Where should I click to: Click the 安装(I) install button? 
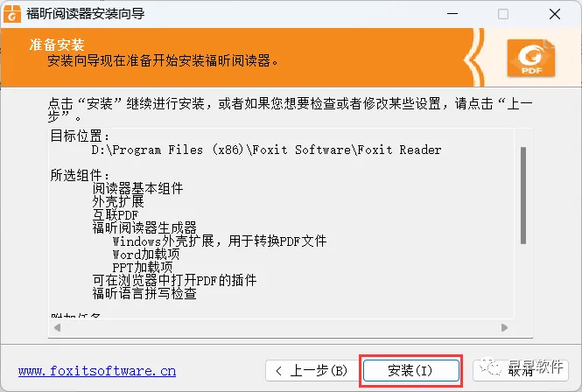click(x=410, y=370)
